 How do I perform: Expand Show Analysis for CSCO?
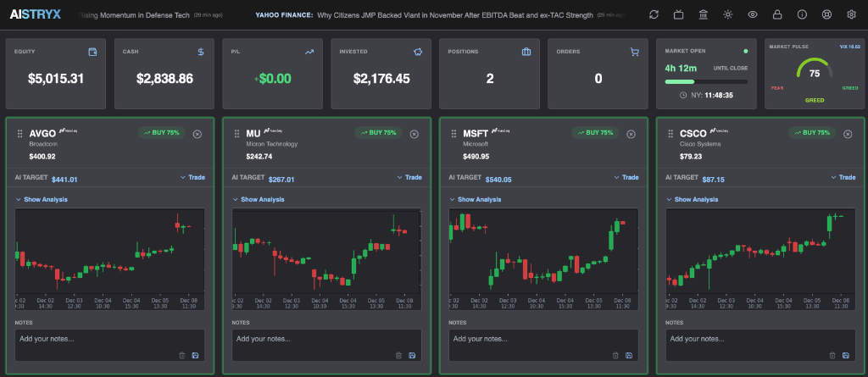click(x=693, y=199)
